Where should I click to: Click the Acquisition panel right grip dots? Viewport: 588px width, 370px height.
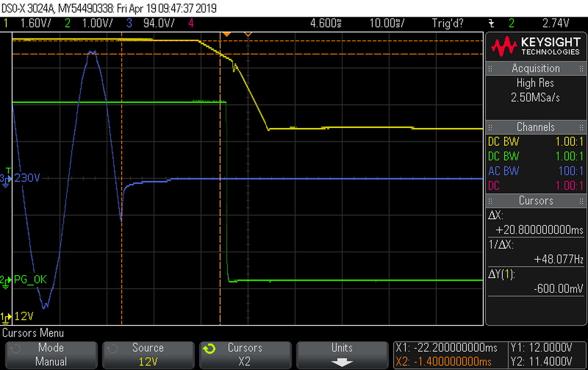(x=581, y=69)
